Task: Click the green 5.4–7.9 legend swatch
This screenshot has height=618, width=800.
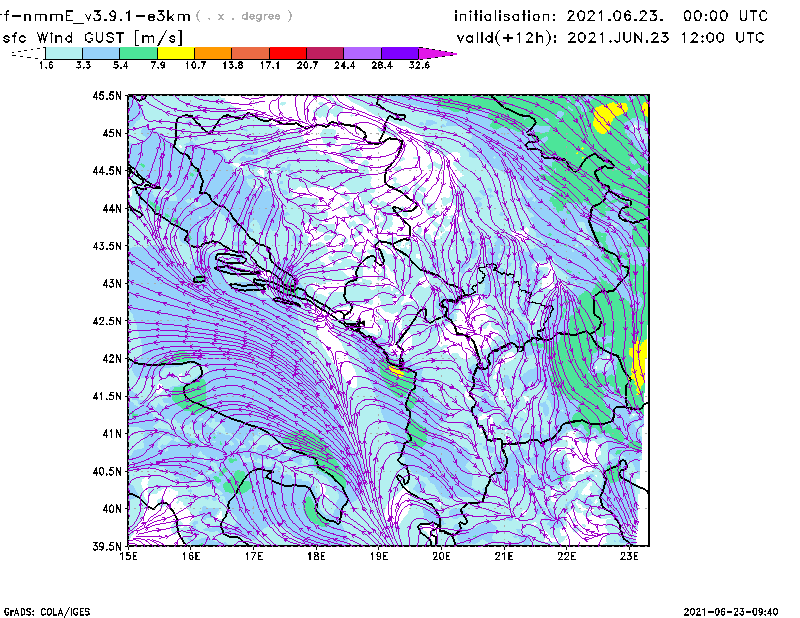Action: coord(138,53)
